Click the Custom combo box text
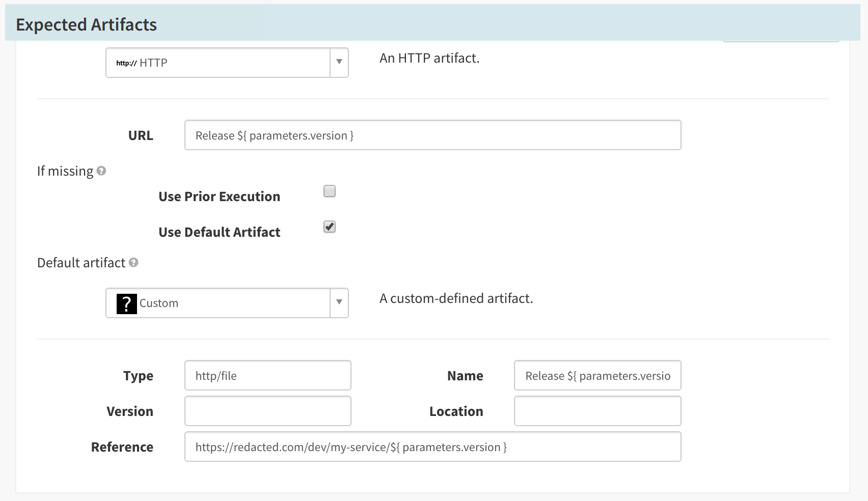The height and width of the screenshot is (501, 868). coord(159,303)
